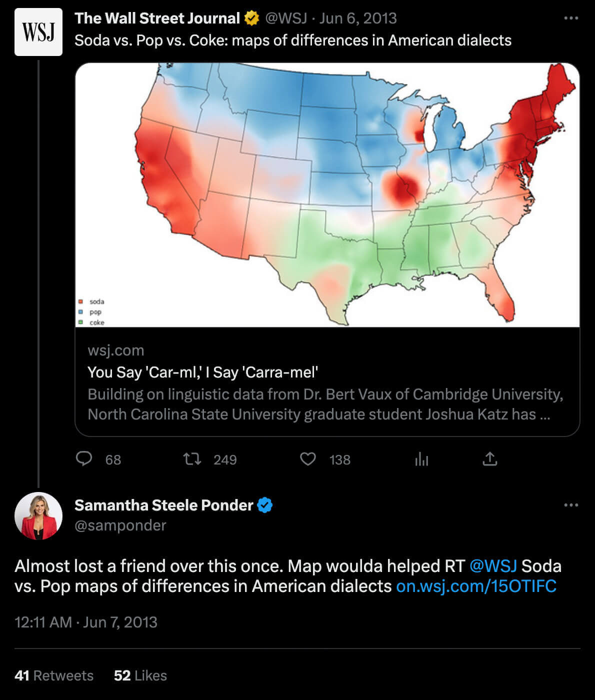Image resolution: width=595 pixels, height=700 pixels.
Task: Open the "You Say 'Car-ml'" article card
Action: click(327, 382)
